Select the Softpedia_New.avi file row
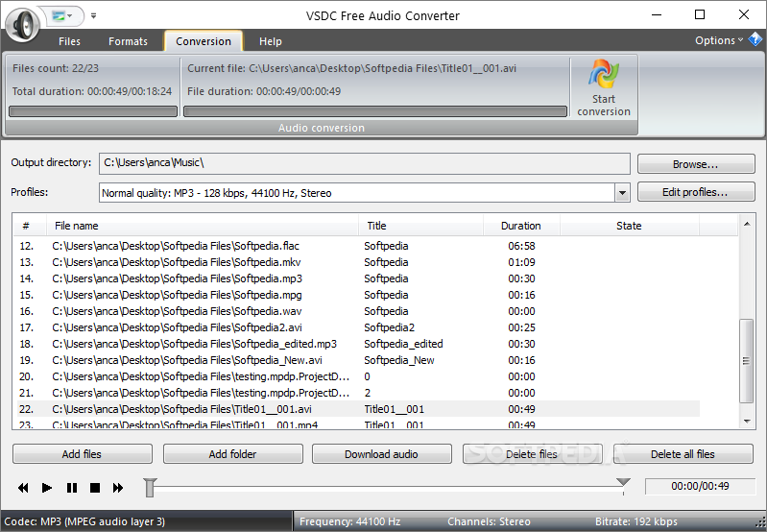This screenshot has width=767, height=532. point(358,360)
